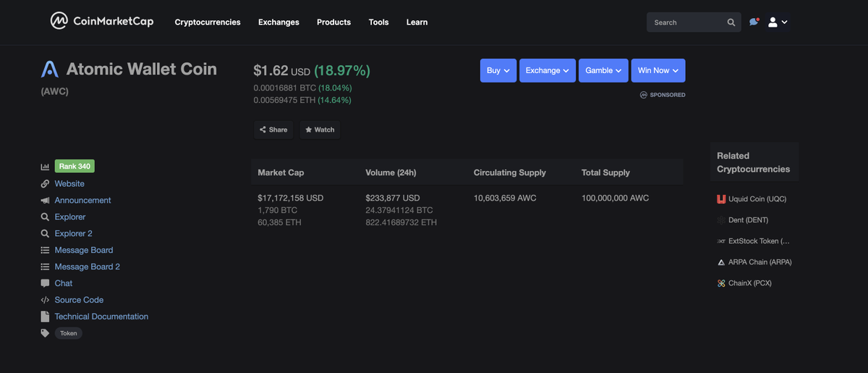868x373 pixels.
Task: Open ExtStock Token related link
Action: point(759,241)
